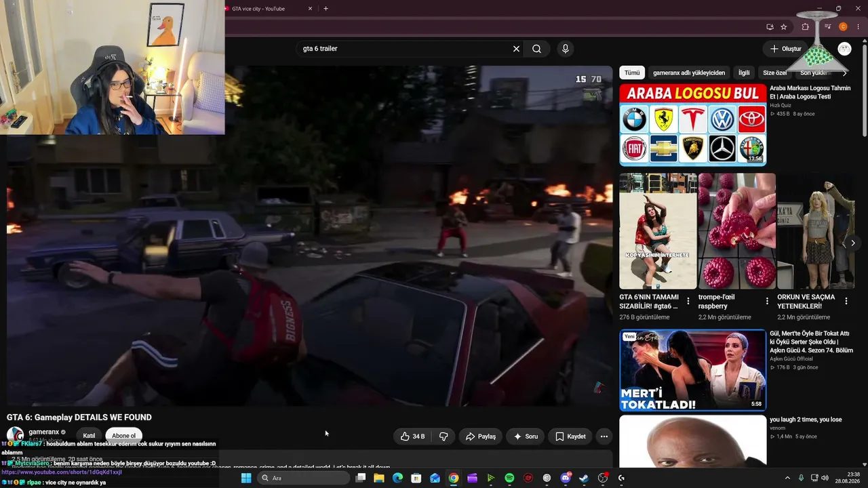Viewport: 868px width, 488px height.
Task: Show hidden system tray icons
Action: click(787, 478)
